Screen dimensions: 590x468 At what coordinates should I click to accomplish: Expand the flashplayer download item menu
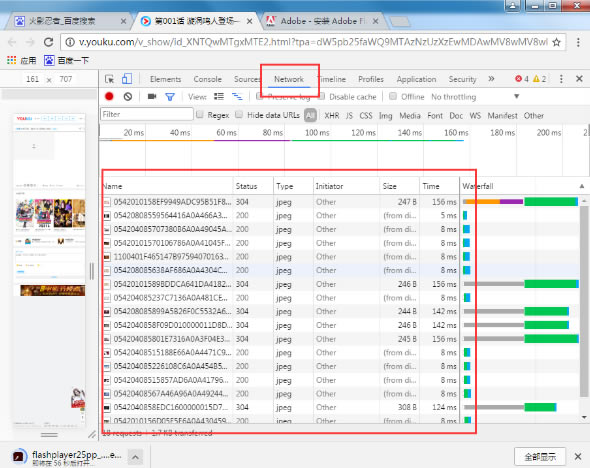(135, 457)
